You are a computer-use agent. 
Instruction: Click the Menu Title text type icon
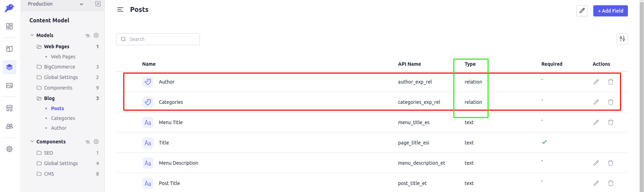(148, 122)
